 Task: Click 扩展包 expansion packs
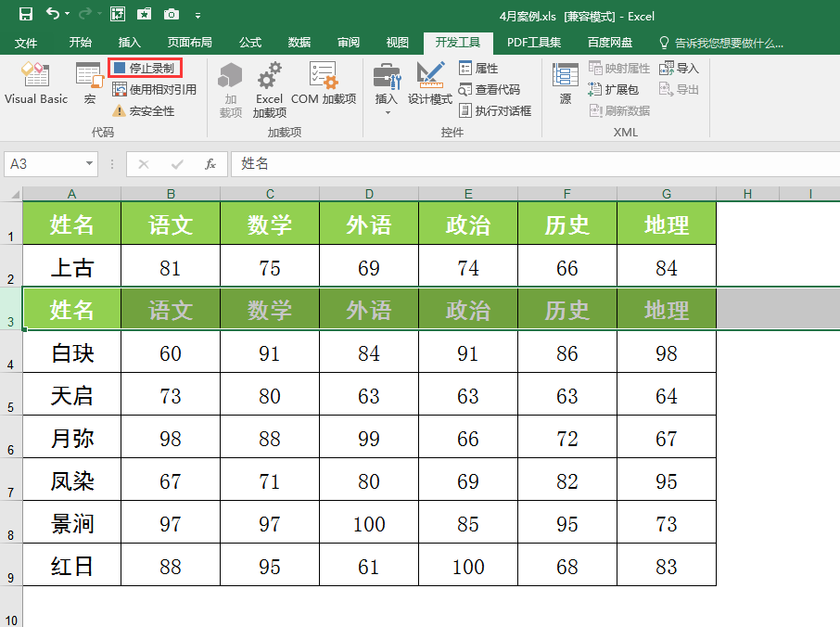(x=614, y=89)
